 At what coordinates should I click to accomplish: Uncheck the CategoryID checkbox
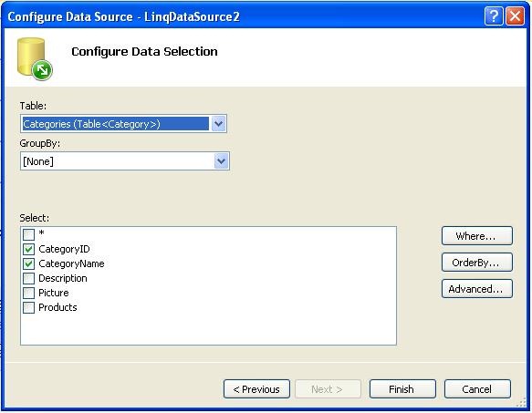(28, 249)
